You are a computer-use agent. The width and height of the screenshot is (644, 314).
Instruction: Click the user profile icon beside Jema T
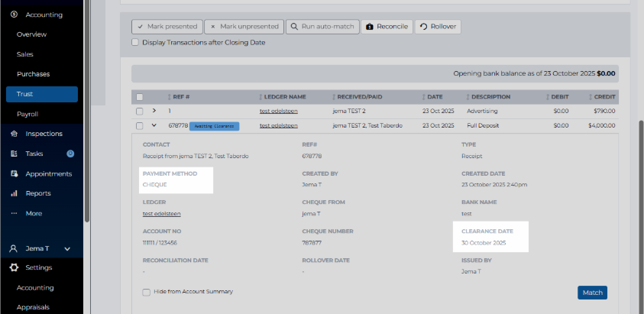pos(14,248)
